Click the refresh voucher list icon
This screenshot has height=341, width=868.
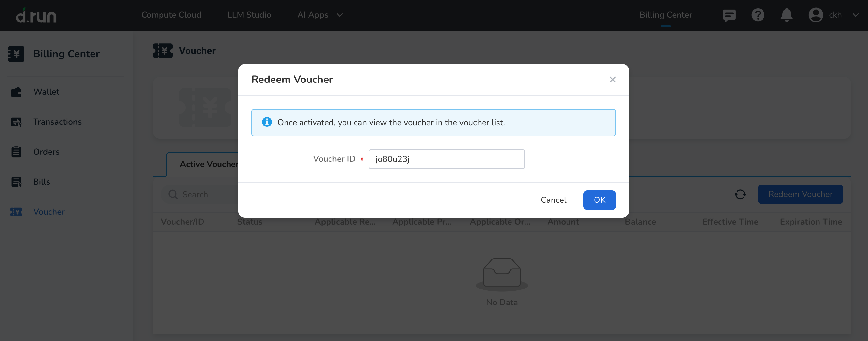740,194
